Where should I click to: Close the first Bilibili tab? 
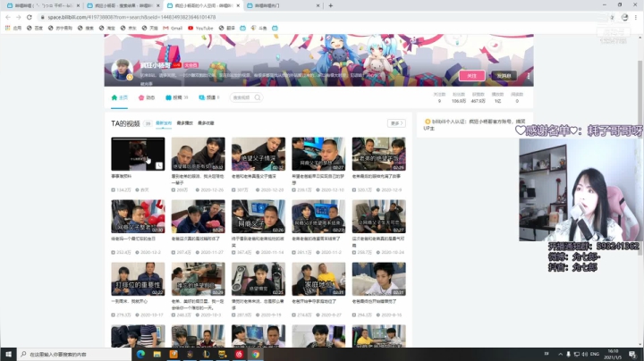coord(78,5)
